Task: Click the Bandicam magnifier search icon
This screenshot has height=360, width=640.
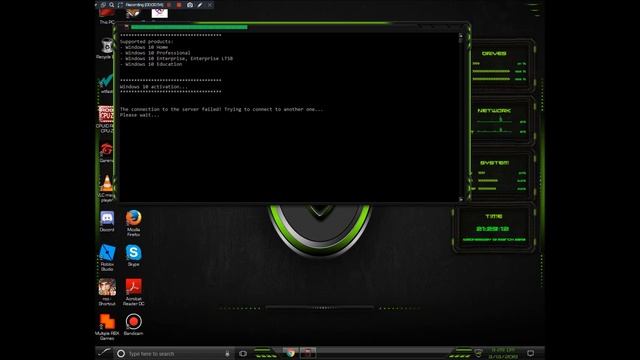Action: coord(111,5)
